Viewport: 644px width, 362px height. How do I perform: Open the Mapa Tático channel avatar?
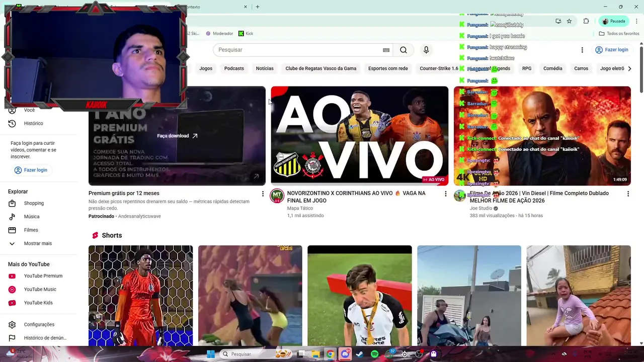277,196
